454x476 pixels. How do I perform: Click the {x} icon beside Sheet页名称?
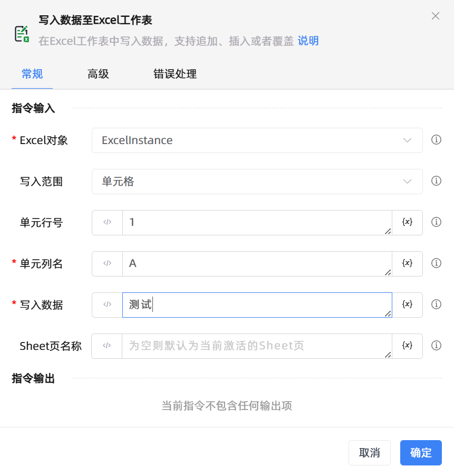[x=407, y=346]
